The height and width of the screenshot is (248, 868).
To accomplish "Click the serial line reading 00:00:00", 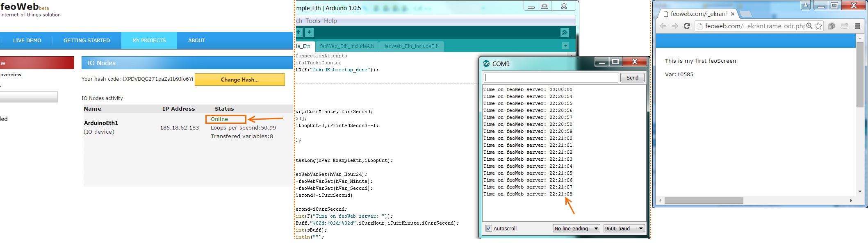I will (528, 90).
